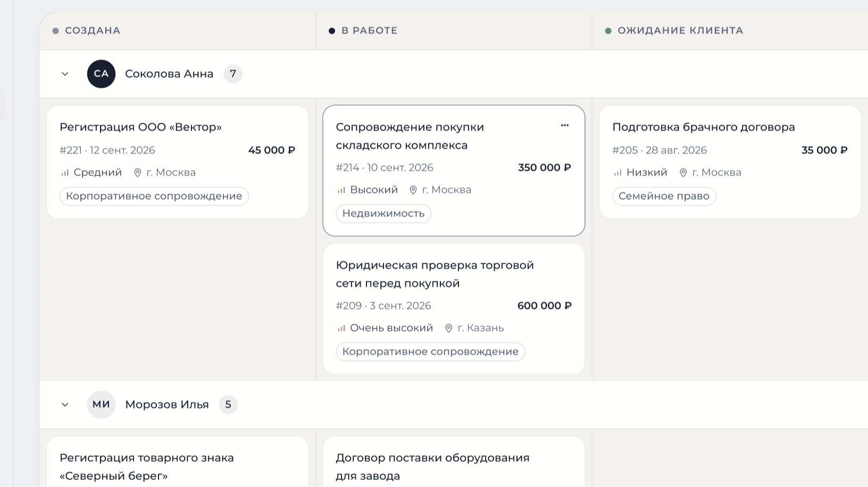Click the count badge 7 beside Соколова Анна
Viewport: 868px width, 487px height.
233,74
